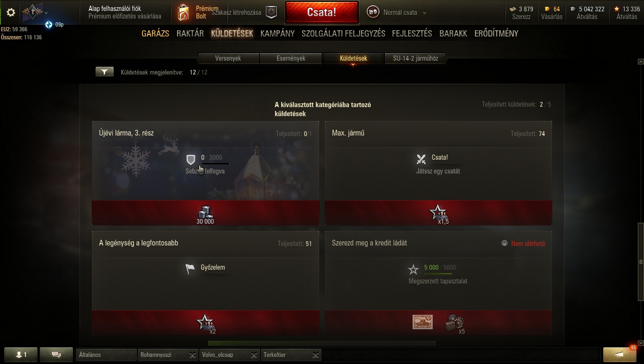Close the Torkeltier chat tab
This screenshot has height=364, width=644.
pos(316,355)
